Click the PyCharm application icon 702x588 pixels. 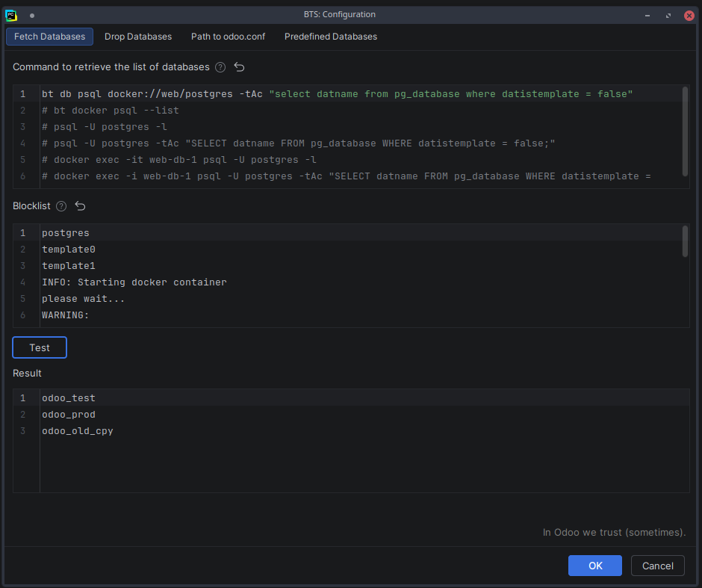click(x=12, y=15)
